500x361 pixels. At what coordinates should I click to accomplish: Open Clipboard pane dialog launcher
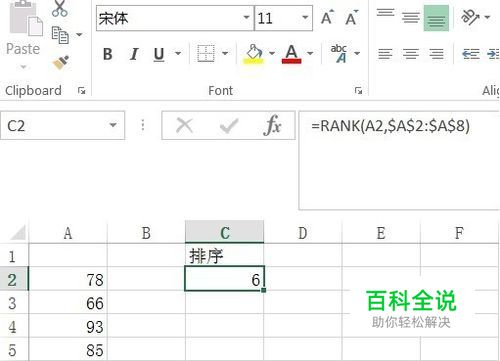tap(82, 91)
